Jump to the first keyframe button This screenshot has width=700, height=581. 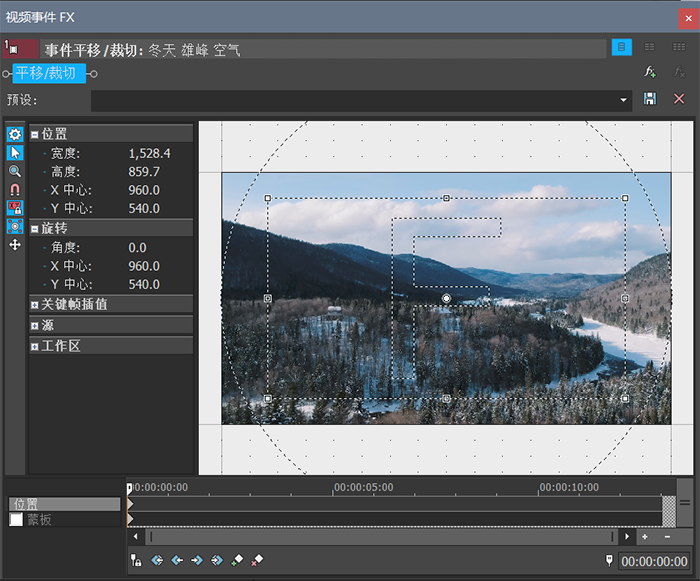point(157,561)
